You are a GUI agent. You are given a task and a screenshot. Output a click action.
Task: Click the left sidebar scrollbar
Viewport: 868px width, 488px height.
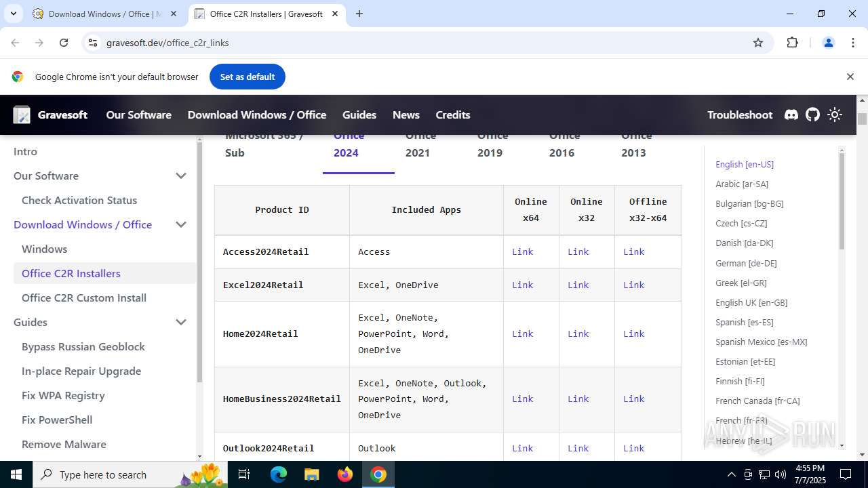pos(199,264)
